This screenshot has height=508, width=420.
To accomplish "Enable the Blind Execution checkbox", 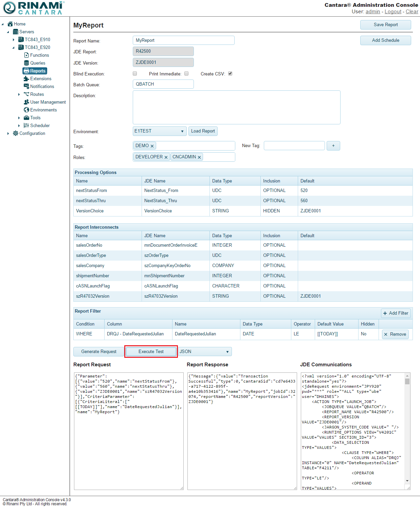I will [135, 73].
